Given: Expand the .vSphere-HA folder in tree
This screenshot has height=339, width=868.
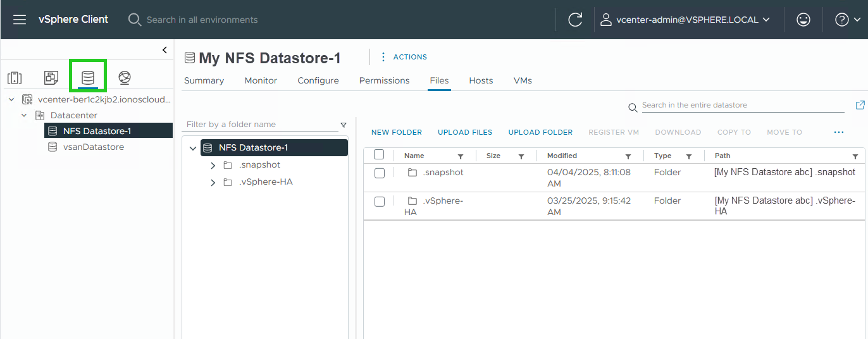Looking at the screenshot, I should (213, 182).
